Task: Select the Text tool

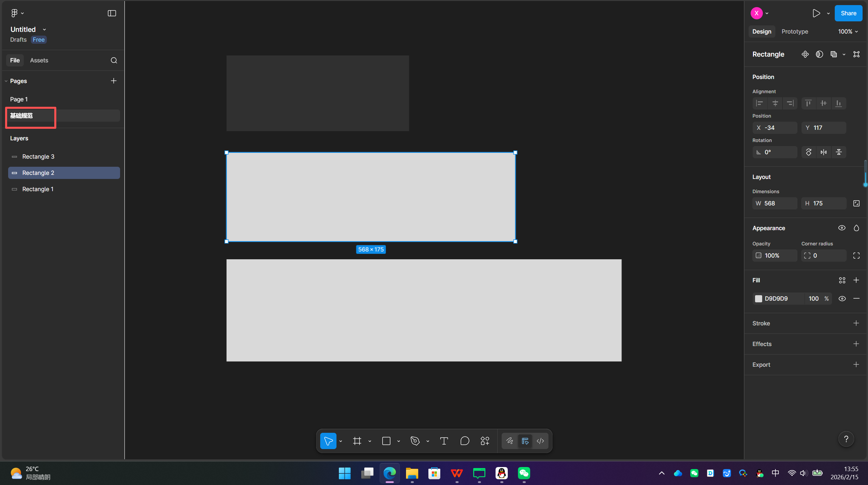Action: point(444,441)
